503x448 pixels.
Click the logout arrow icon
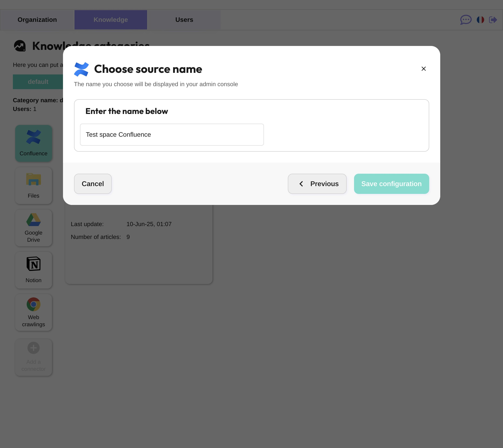click(x=493, y=20)
